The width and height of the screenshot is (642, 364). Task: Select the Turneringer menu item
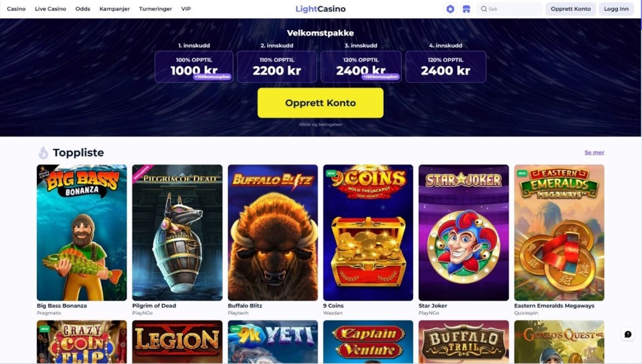click(155, 9)
